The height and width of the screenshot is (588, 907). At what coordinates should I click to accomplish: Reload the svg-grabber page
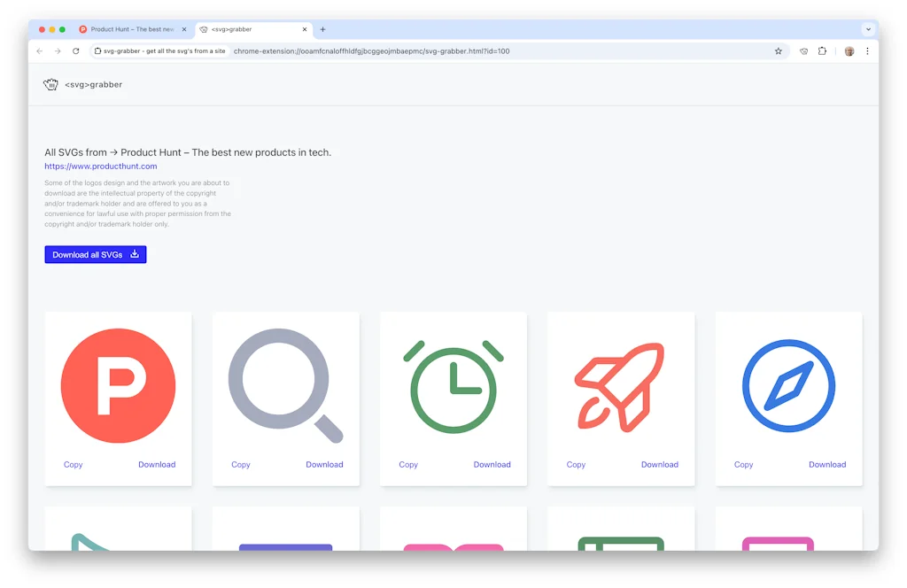[75, 51]
